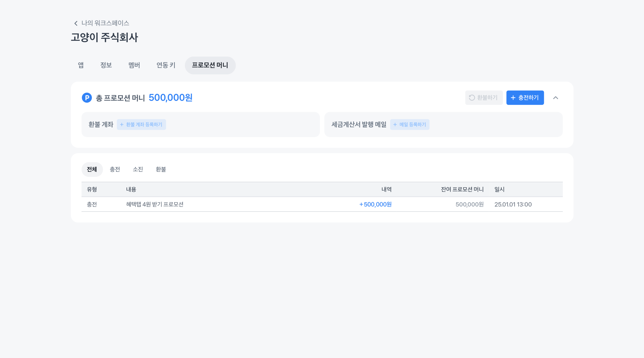Filter the history by 소진
This screenshot has width=644, height=358.
(x=138, y=169)
